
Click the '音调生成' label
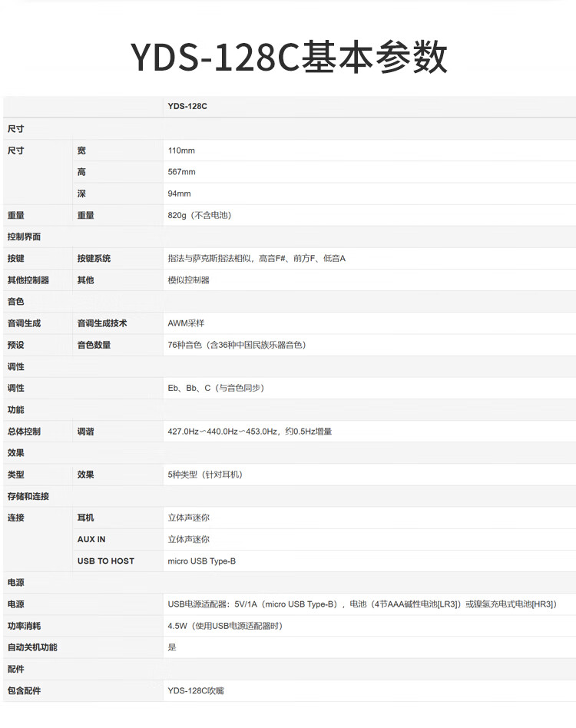pyautogui.click(x=24, y=323)
